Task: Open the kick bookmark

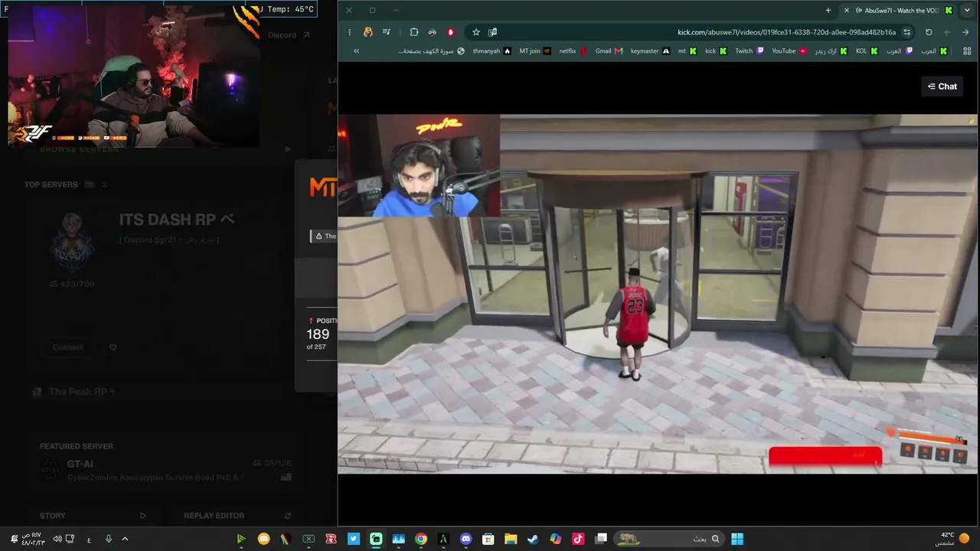Action: click(x=716, y=51)
